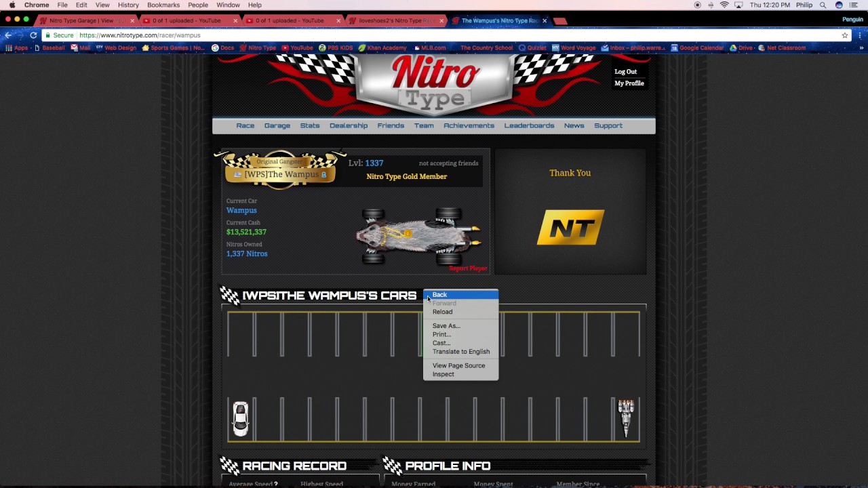Close The Wampus's Nitro Type tab
868x488 pixels.
[544, 21]
